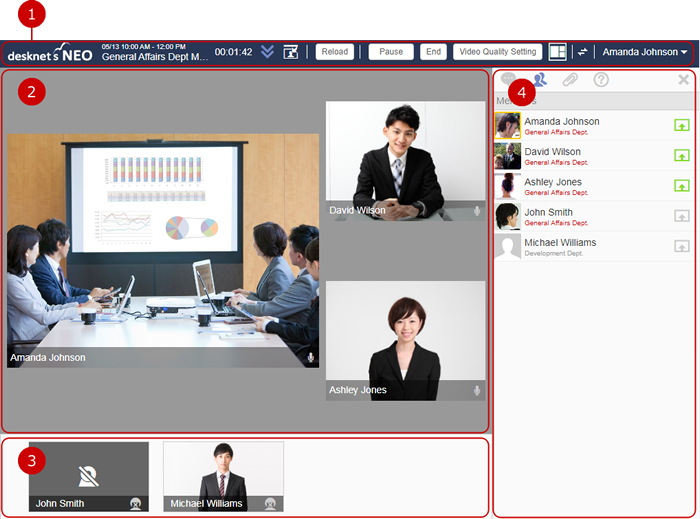Viewport: 700px width, 519px height.
Task: Toggle David Wilson's green display arrow
Action: (x=681, y=155)
